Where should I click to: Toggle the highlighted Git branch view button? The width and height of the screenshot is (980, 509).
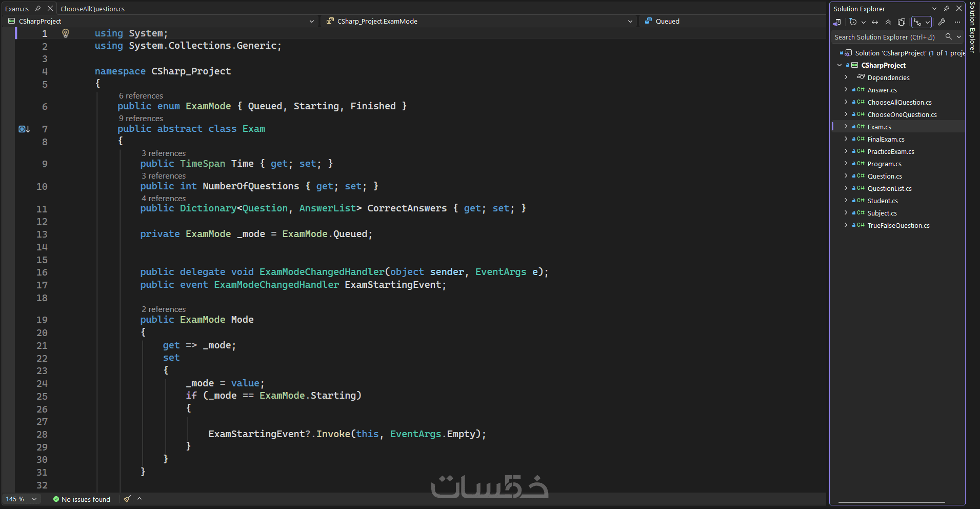[x=917, y=22]
